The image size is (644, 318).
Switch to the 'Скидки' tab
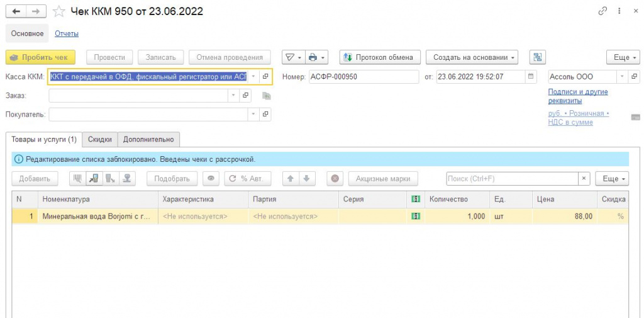click(x=100, y=139)
